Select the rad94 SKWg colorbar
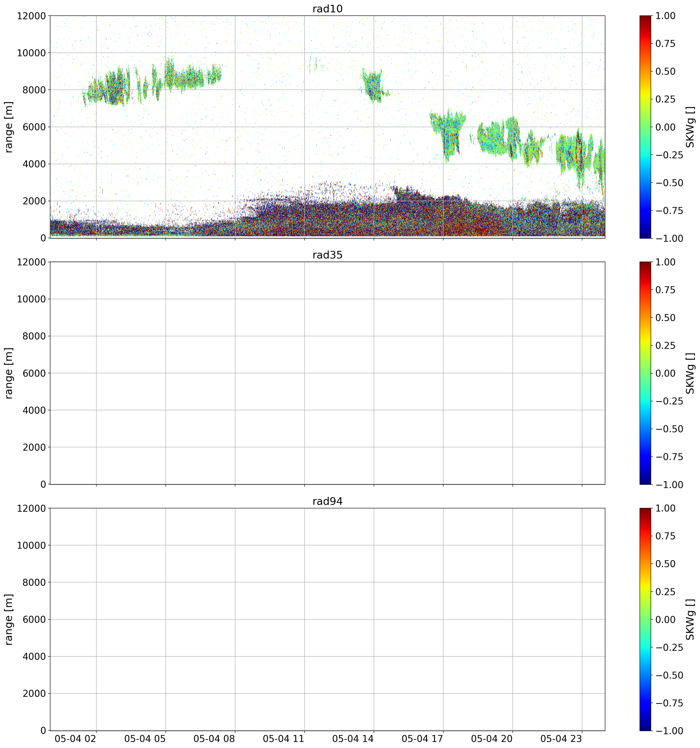The image size is (700, 748). click(645, 619)
